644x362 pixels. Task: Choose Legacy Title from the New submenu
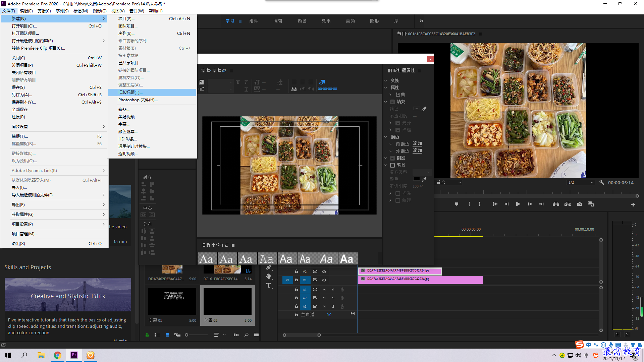click(152, 93)
